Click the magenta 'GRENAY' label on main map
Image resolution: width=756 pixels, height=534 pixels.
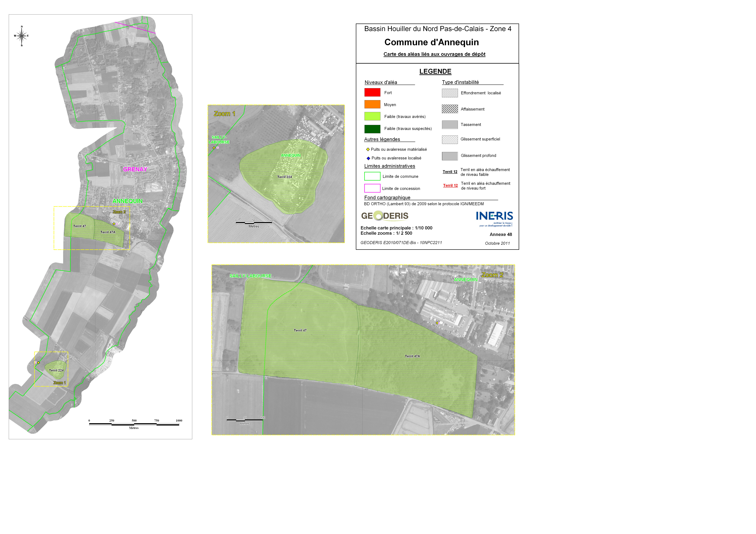[135, 169]
